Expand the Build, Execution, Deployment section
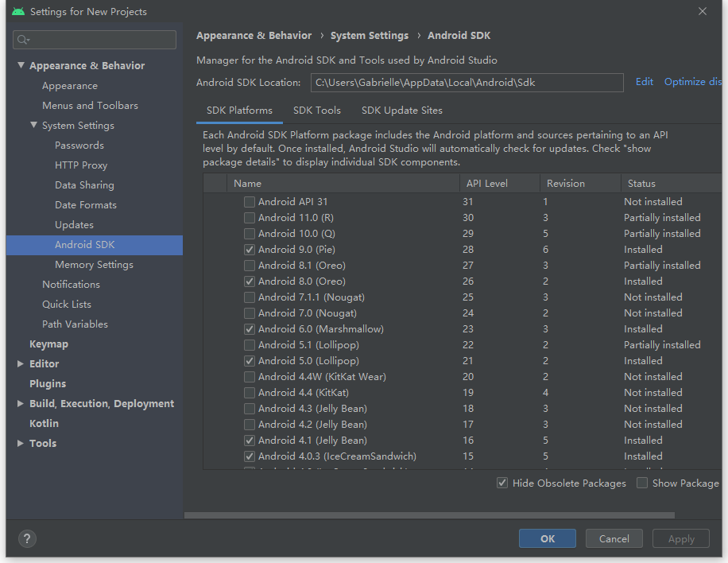 [x=21, y=404]
